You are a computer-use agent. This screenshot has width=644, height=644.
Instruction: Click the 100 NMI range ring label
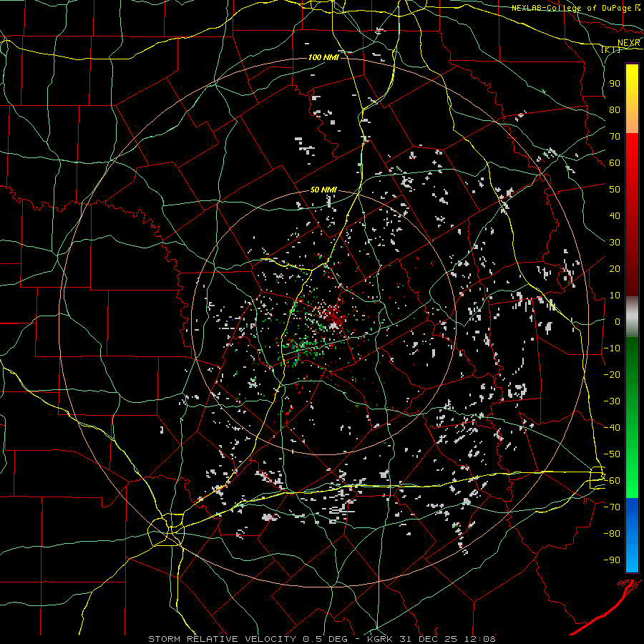[323, 57]
